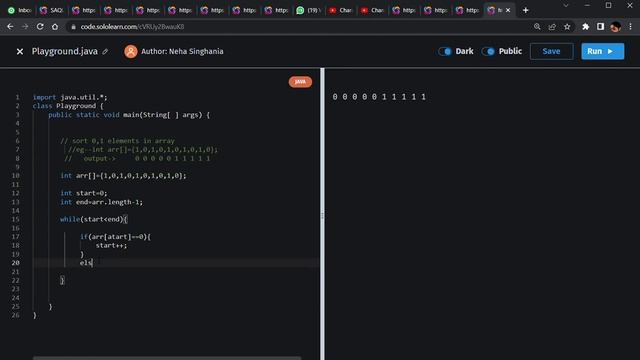Screen dimensions: 640x360
Task: Expand the tab search dropdown
Action: [566, 6]
